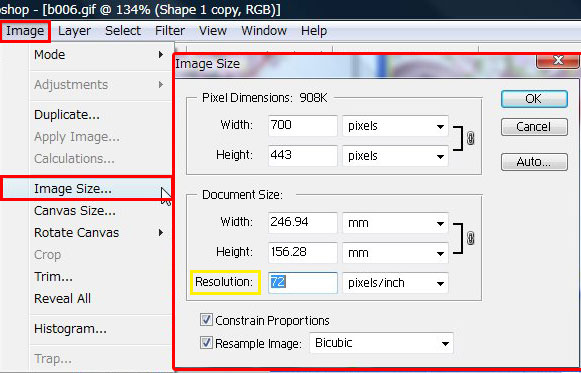This screenshot has width=581, height=373.
Task: Click the Resolution input field
Action: (303, 283)
